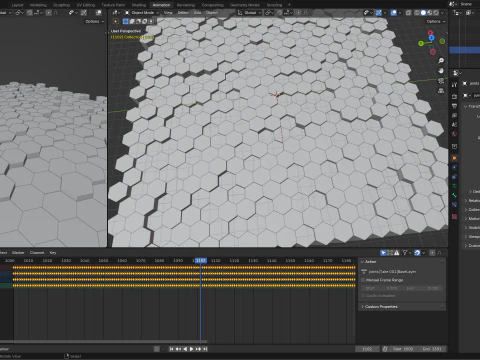Open the Output properties tab
The height and width of the screenshot is (360, 480).
pyautogui.click(x=454, y=106)
